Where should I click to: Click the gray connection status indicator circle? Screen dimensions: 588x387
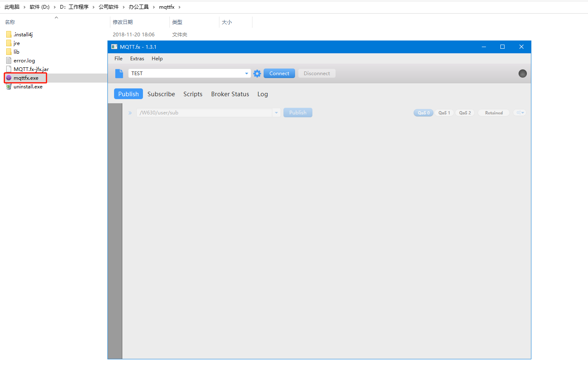[x=522, y=74]
